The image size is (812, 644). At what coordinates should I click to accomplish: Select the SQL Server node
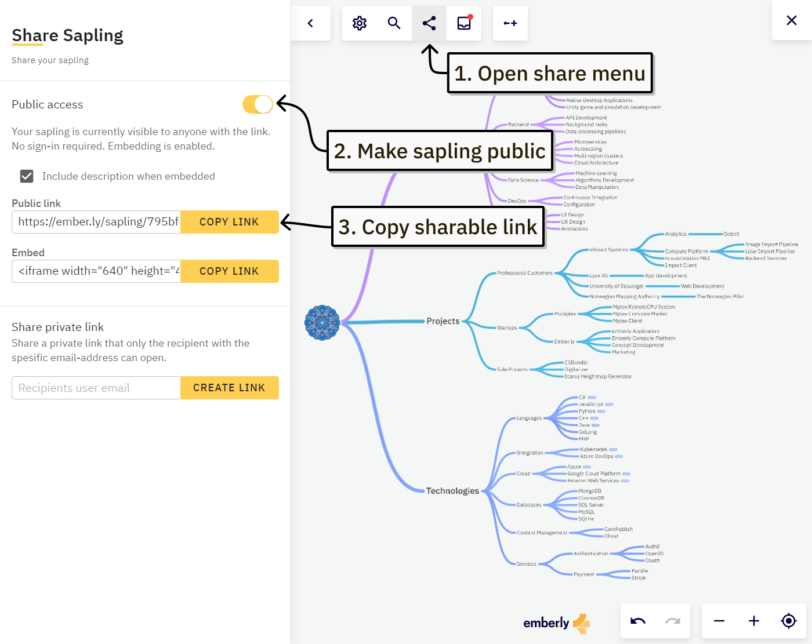point(591,505)
